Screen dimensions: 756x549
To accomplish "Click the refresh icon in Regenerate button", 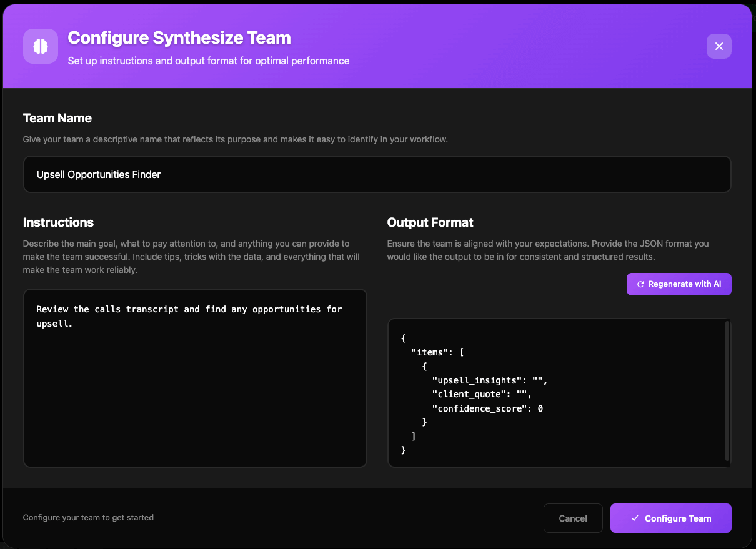I will 640,284.
